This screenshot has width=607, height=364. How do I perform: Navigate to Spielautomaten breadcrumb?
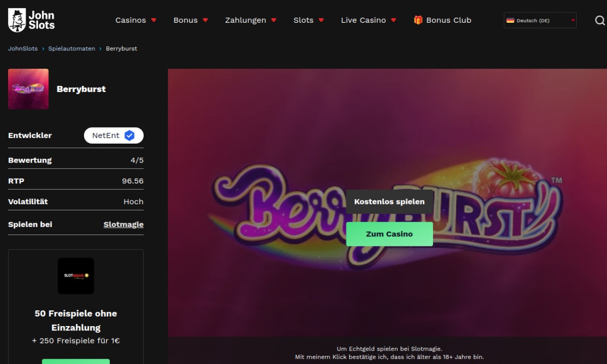click(72, 49)
